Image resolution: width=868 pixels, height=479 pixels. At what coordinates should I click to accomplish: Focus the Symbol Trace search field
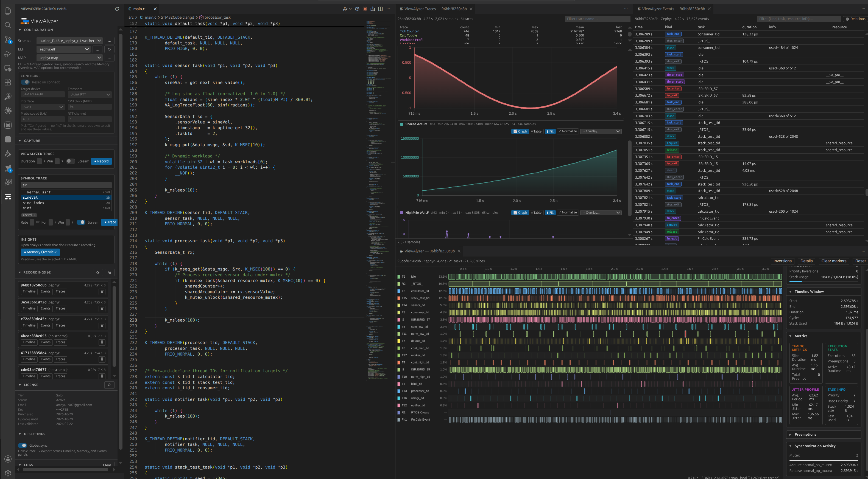[x=66, y=185]
